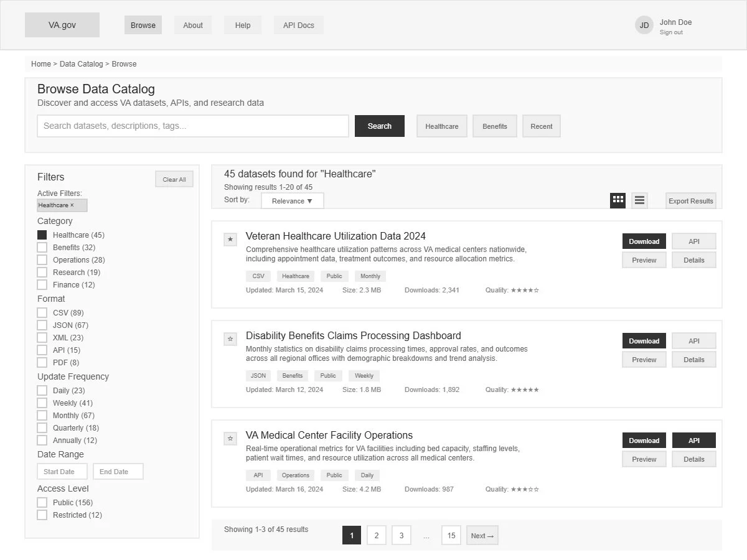Check the Public (156) access level
747x560 pixels.
click(42, 503)
